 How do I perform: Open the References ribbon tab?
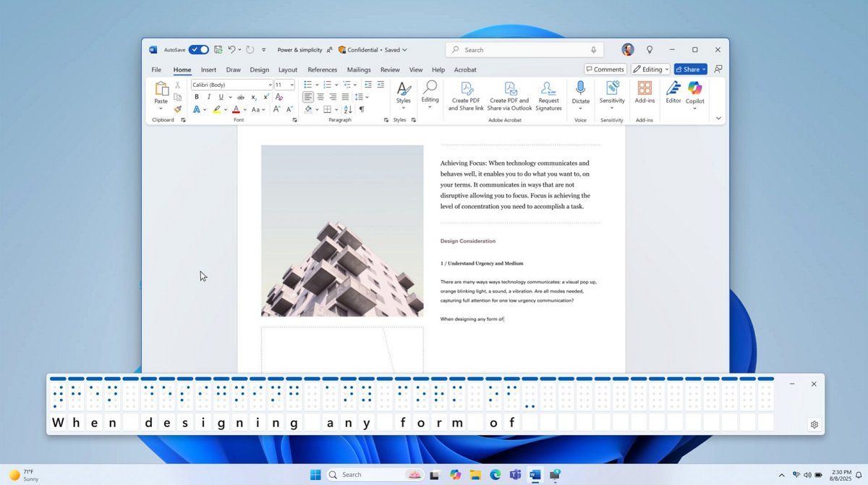pos(322,69)
